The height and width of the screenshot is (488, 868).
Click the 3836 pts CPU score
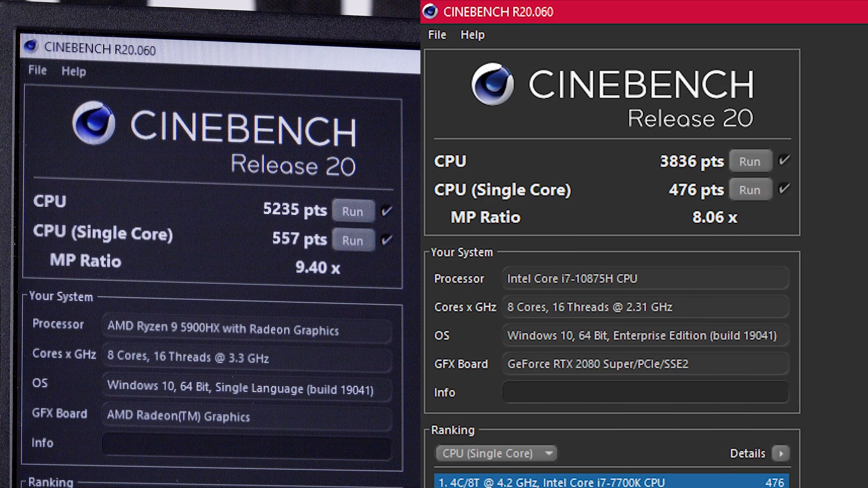tap(692, 161)
